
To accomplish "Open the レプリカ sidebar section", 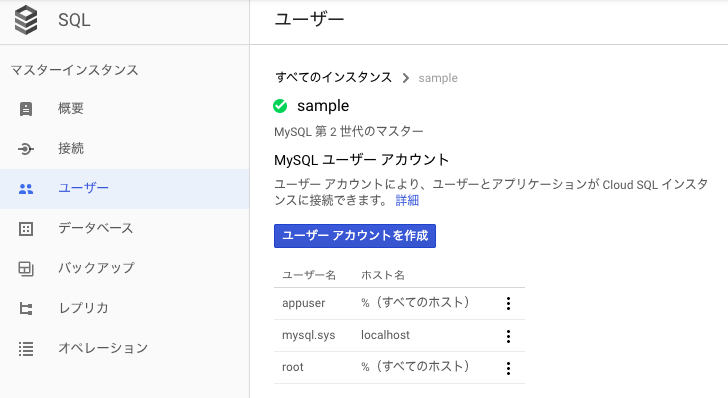I will pyautogui.click(x=124, y=308).
